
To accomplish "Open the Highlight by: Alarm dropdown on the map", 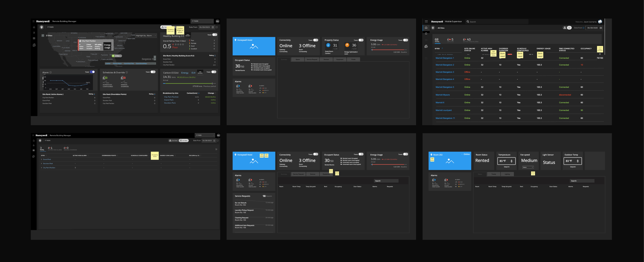I will pyautogui.click(x=144, y=35).
